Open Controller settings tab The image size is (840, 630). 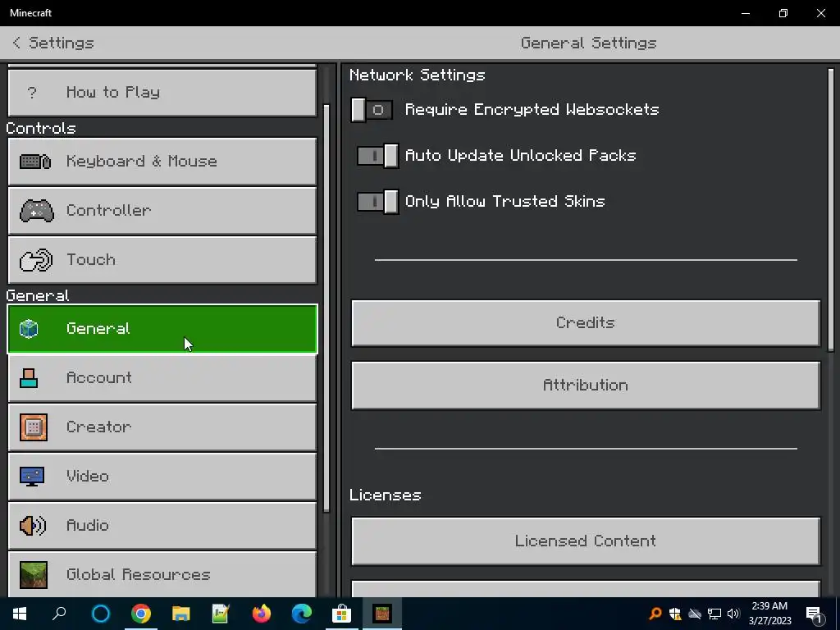coord(162,211)
